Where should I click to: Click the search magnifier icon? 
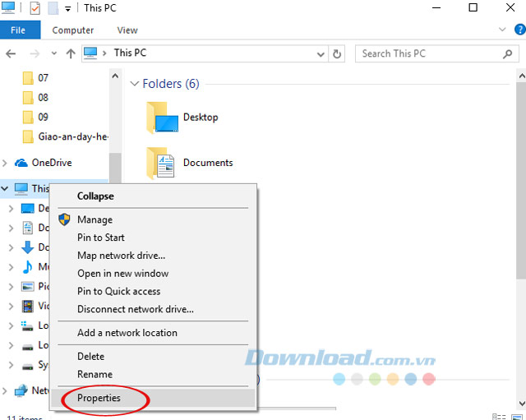click(x=507, y=53)
